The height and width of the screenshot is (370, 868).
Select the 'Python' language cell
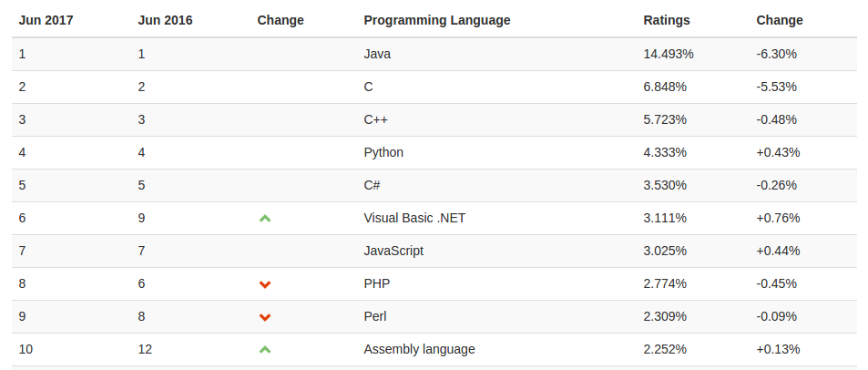pos(383,152)
